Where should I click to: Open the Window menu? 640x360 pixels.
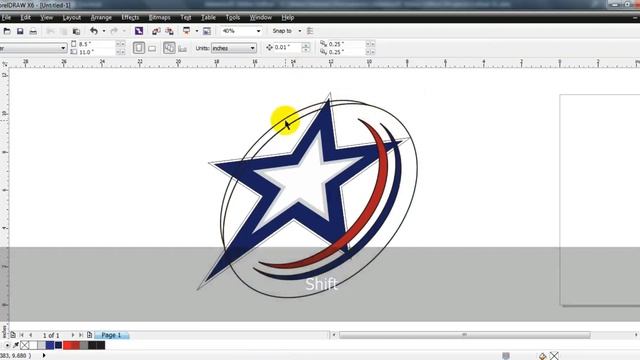pyautogui.click(x=260, y=18)
